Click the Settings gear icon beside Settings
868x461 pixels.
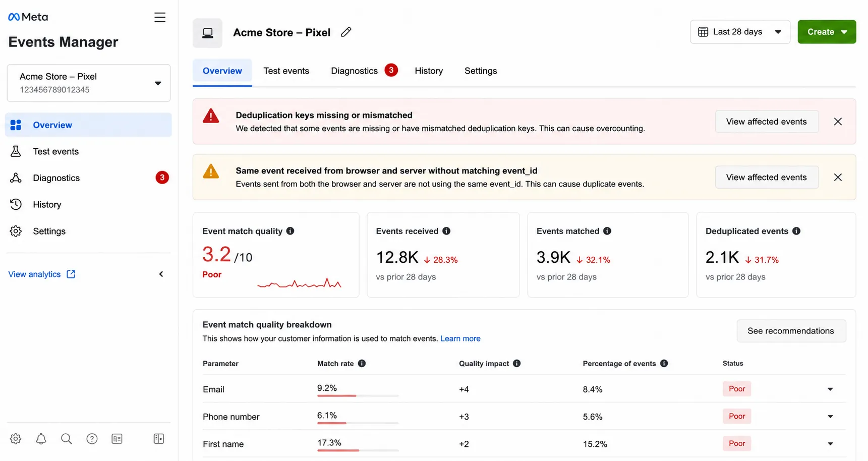16,231
